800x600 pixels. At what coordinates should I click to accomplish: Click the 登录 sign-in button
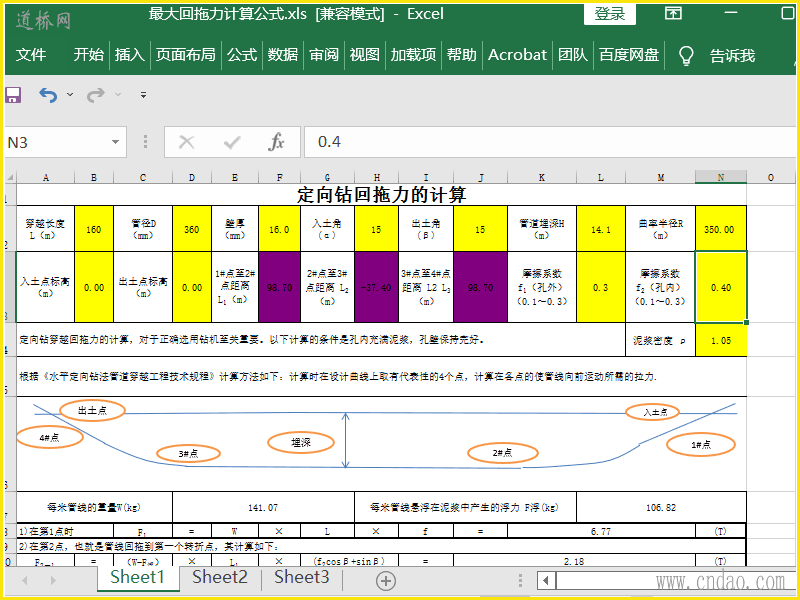(609, 14)
